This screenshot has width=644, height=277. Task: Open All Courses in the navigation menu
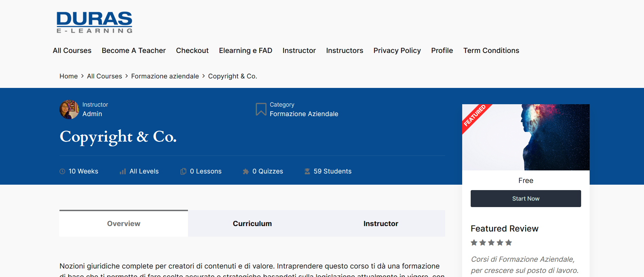72,51
